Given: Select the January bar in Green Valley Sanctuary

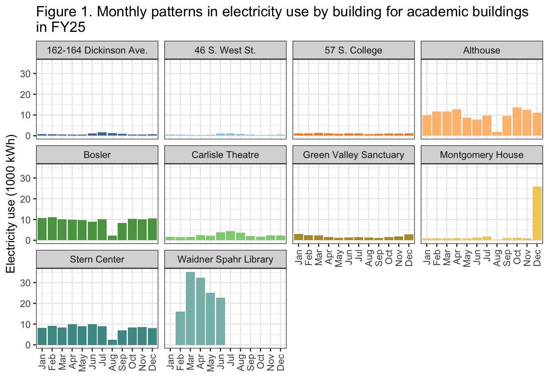Looking at the screenshot, I should pos(299,237).
